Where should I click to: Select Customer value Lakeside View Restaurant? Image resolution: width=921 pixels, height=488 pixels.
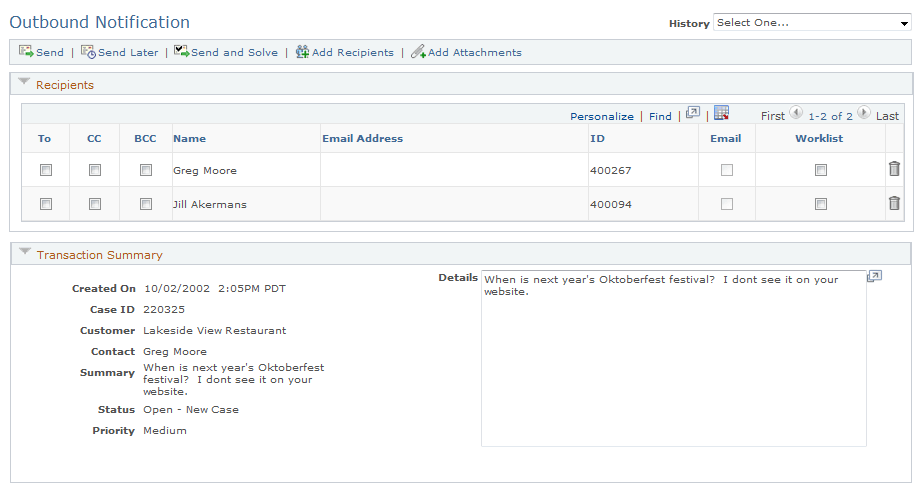coord(214,331)
